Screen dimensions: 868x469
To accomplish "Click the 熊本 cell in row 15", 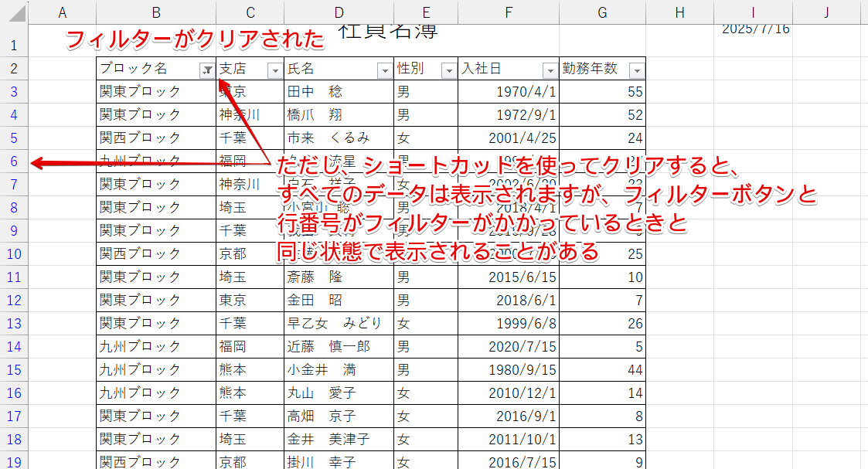I will click(250, 370).
